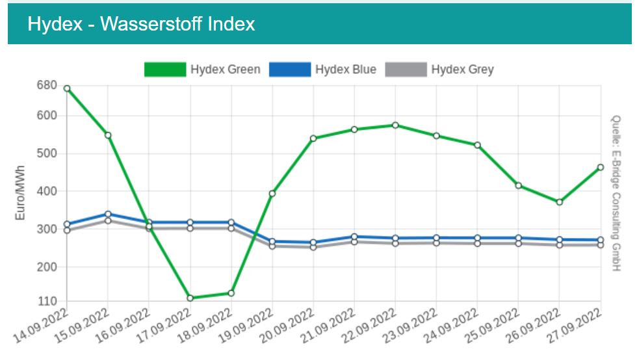Click the 'Hydex Blue' legend label

click(x=346, y=70)
